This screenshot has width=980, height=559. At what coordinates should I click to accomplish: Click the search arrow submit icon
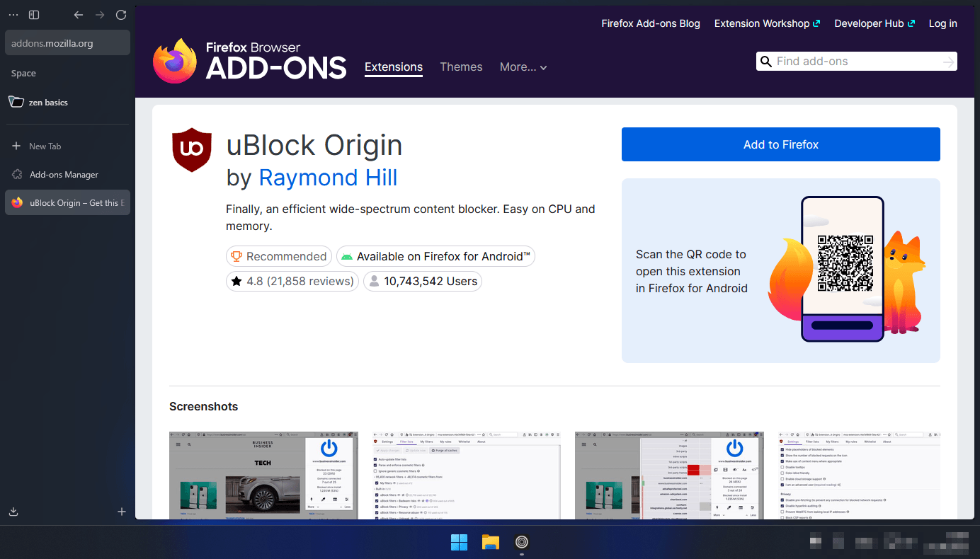949,62
